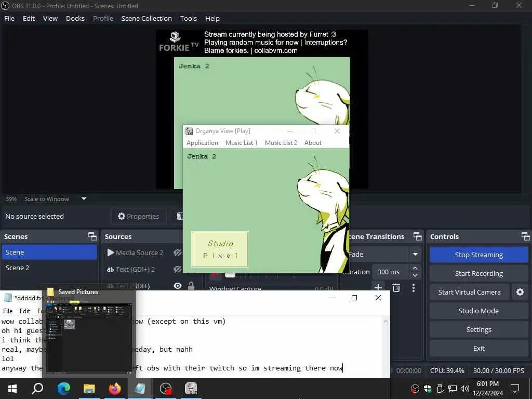This screenshot has width=532, height=399.
Task: Click the Windows Start button
Action: [12, 389]
